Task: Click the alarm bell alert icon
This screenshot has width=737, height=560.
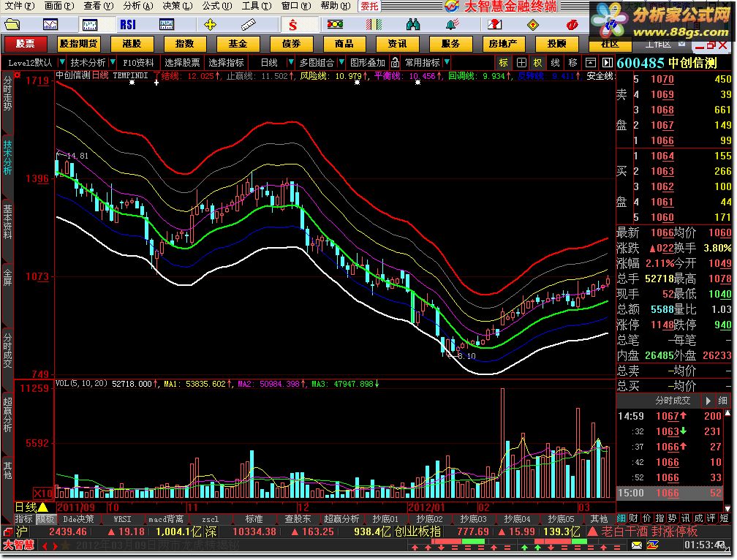Action: click(x=452, y=24)
